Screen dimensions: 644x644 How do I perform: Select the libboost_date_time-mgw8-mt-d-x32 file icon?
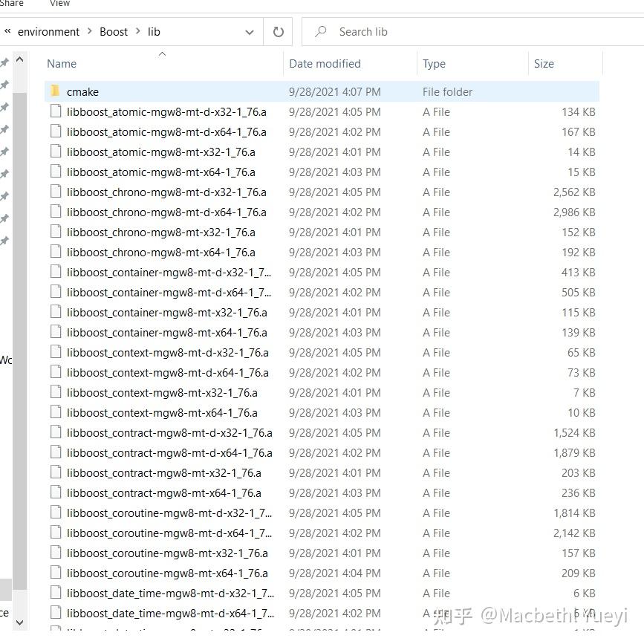(56, 593)
